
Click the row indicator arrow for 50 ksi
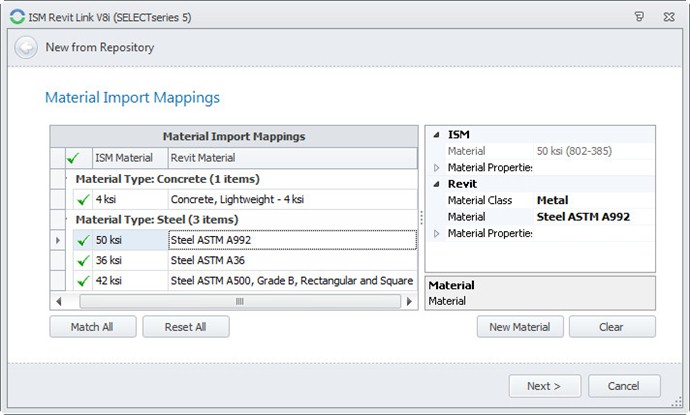pos(58,240)
